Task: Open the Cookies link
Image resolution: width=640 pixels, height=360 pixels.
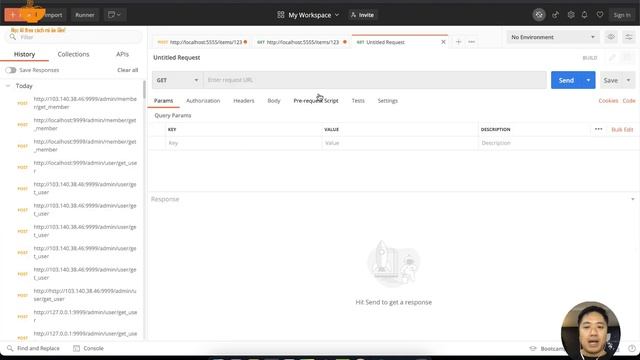Action: [608, 100]
